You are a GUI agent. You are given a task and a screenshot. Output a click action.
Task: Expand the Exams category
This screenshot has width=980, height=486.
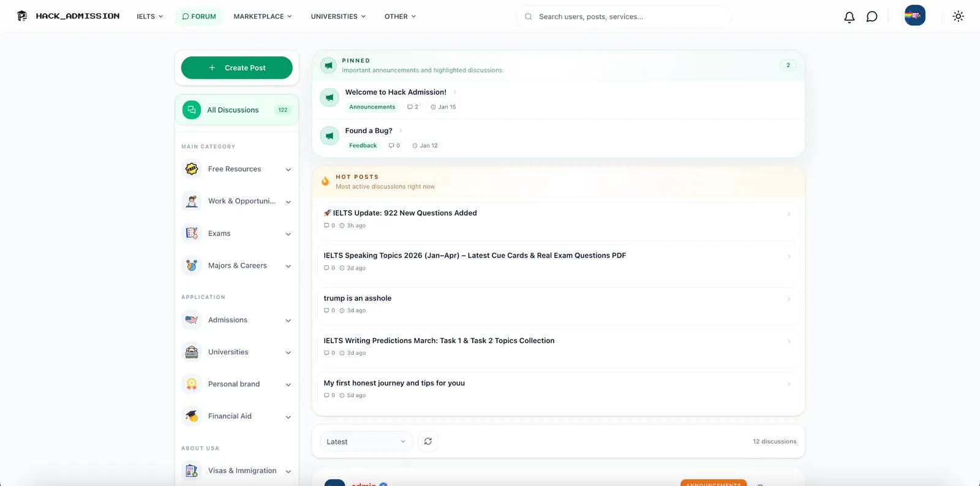288,234
